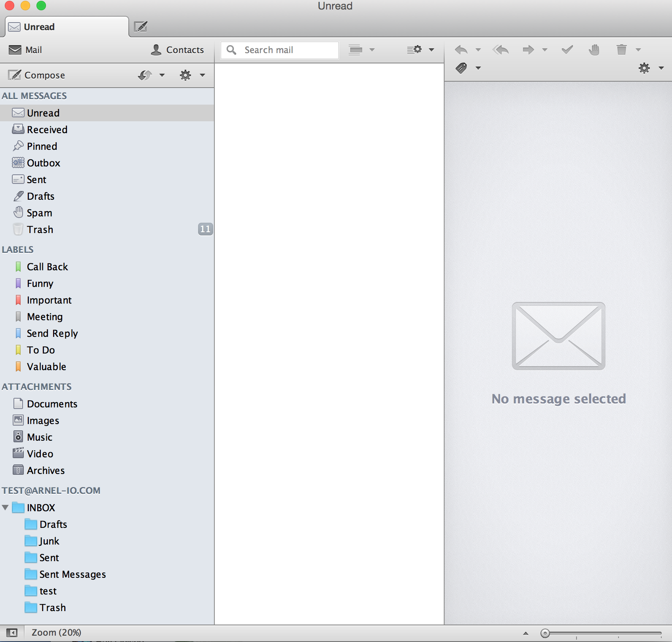Toggle the sidebar panel icon in status bar

pos(12,633)
